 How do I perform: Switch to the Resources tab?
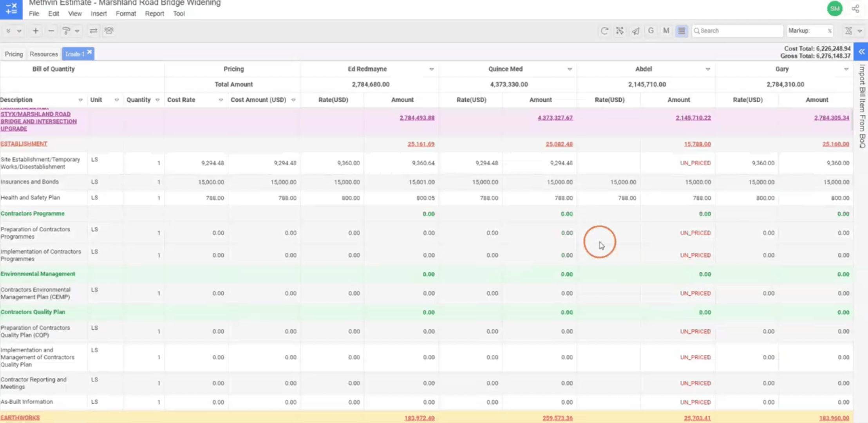43,54
